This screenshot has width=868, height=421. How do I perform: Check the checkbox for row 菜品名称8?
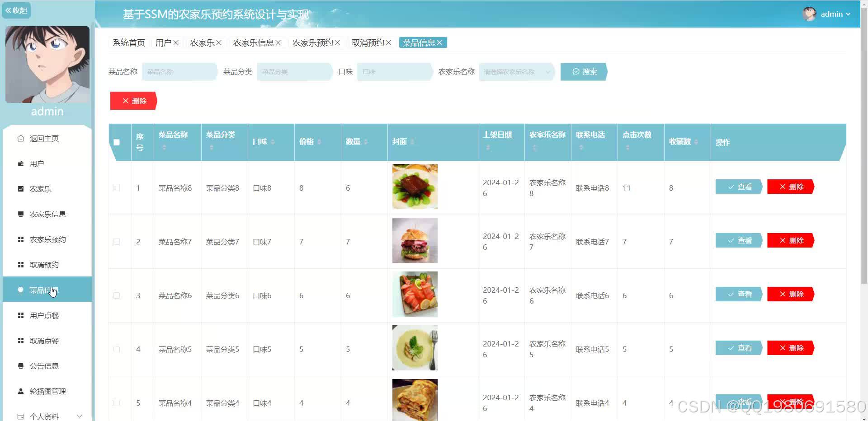(117, 188)
